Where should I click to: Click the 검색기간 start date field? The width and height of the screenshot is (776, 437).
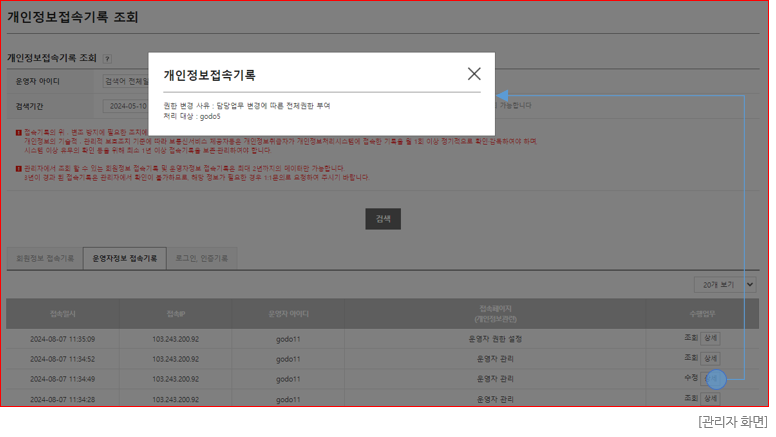(x=127, y=105)
